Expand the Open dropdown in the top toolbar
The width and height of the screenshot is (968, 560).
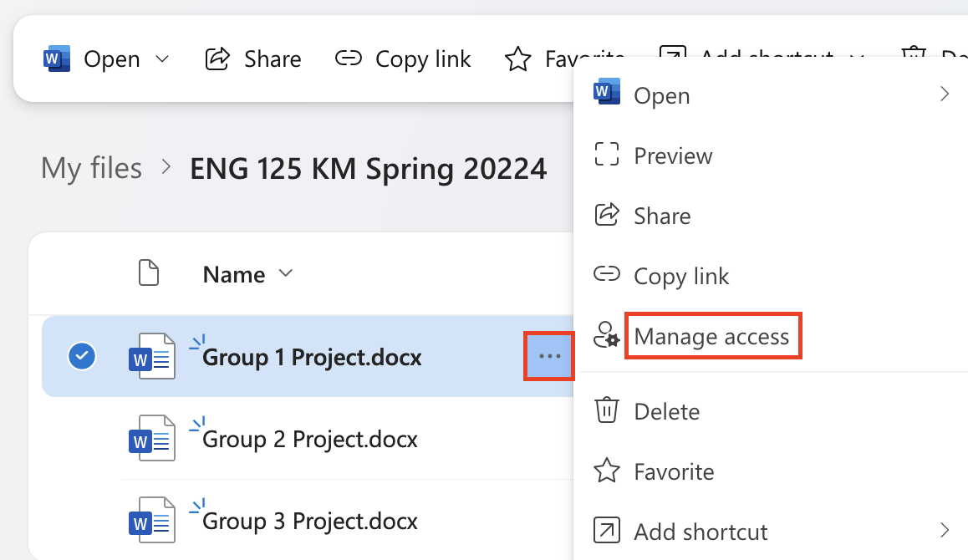[x=163, y=59]
